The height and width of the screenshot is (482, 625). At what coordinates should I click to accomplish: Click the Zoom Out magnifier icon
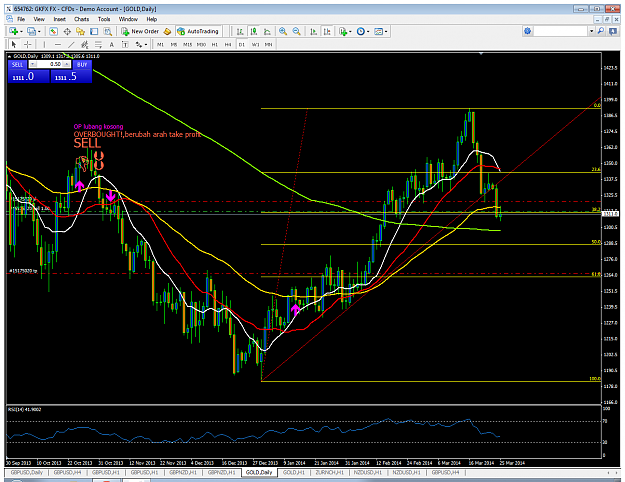pos(297,31)
